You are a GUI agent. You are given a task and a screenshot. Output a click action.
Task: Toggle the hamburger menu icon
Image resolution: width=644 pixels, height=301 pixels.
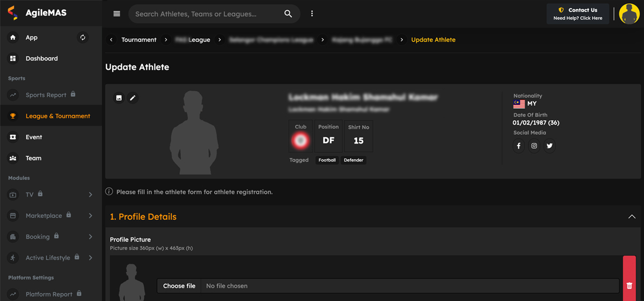click(x=116, y=14)
